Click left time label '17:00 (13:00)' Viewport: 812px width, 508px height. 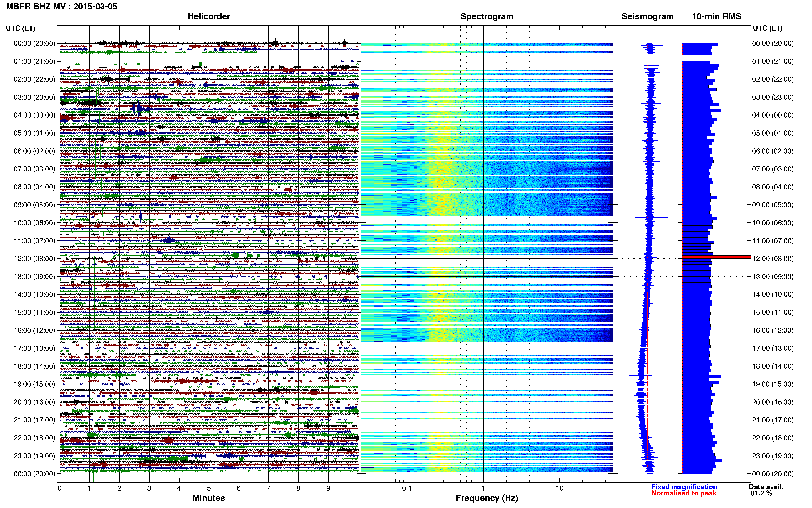point(34,348)
